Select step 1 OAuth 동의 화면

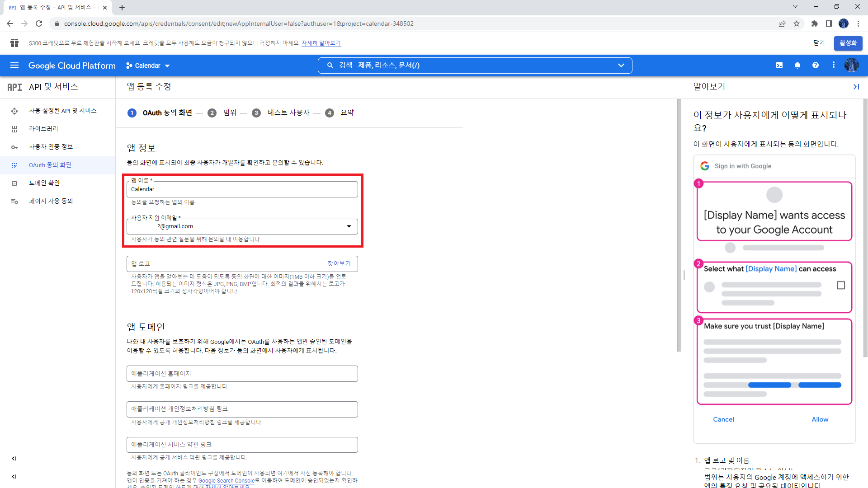[160, 113]
